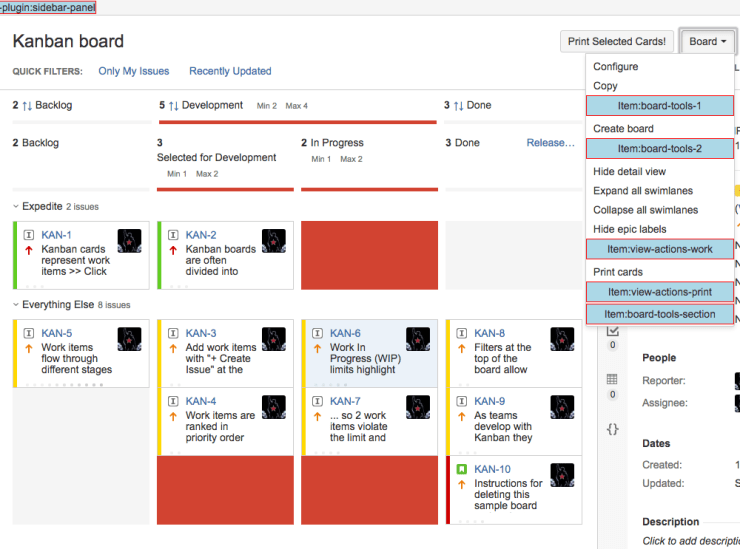740x549 pixels.
Task: Click the yellow color stripe on card KAN-5
Action: click(16, 353)
